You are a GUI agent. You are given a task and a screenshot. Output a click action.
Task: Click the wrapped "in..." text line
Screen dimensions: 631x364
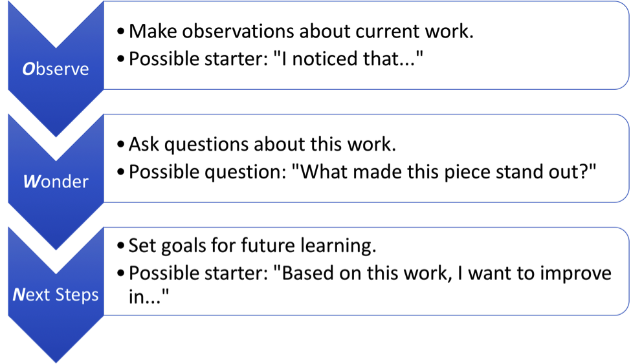(149, 297)
